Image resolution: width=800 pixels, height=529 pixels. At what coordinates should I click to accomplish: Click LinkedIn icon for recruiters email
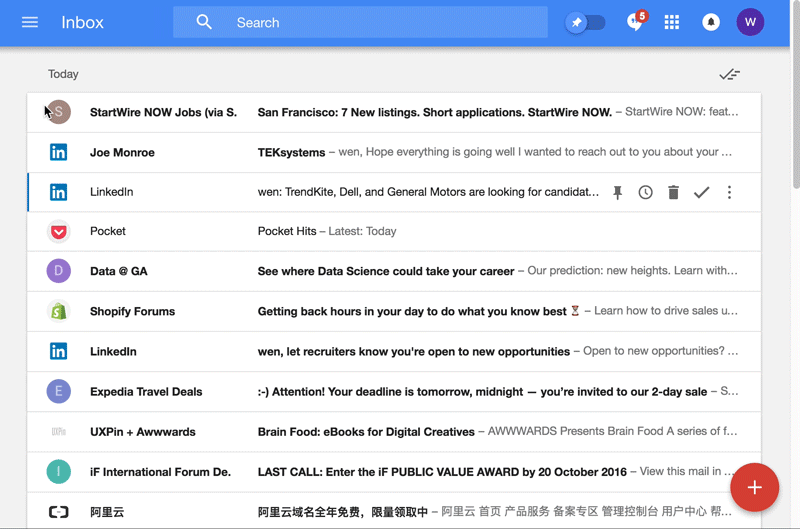[x=58, y=351]
